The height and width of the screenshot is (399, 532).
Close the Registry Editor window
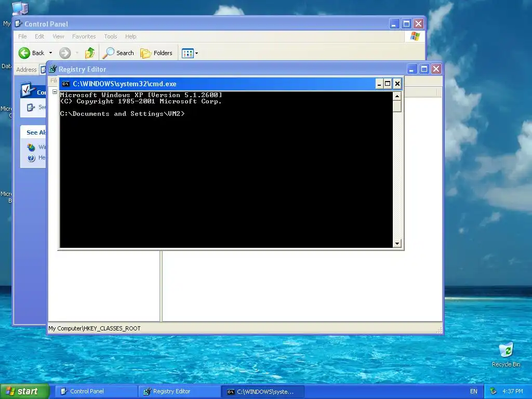[436, 69]
